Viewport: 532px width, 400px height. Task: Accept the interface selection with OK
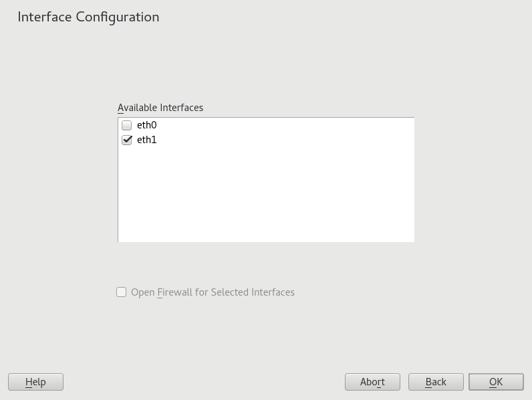coord(496,382)
